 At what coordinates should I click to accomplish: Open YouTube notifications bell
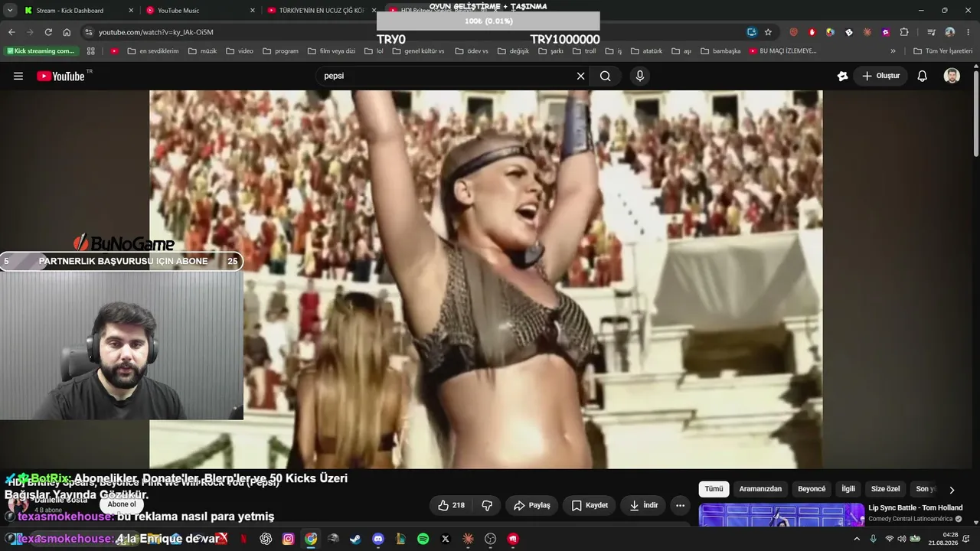click(923, 76)
